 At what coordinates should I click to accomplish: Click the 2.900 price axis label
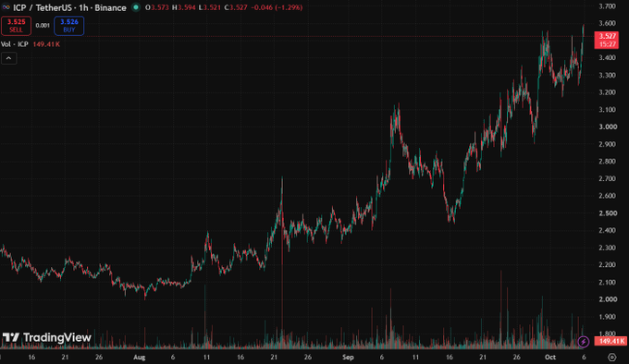[608, 144]
